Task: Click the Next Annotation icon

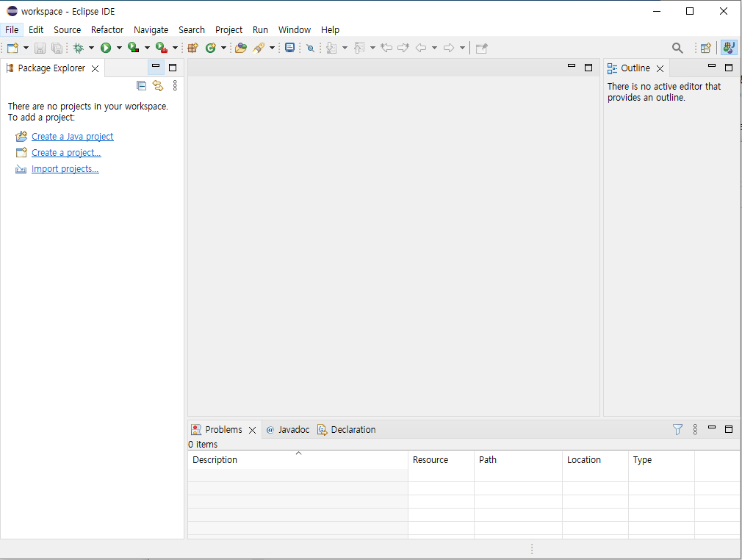Action: (x=331, y=48)
